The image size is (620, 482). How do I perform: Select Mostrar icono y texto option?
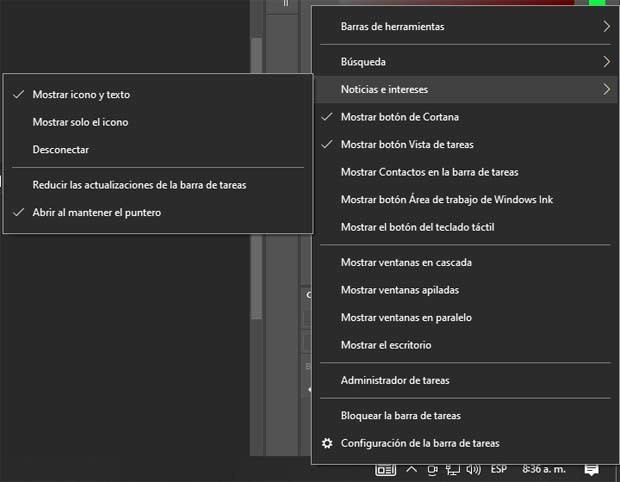pyautogui.click(x=158, y=95)
